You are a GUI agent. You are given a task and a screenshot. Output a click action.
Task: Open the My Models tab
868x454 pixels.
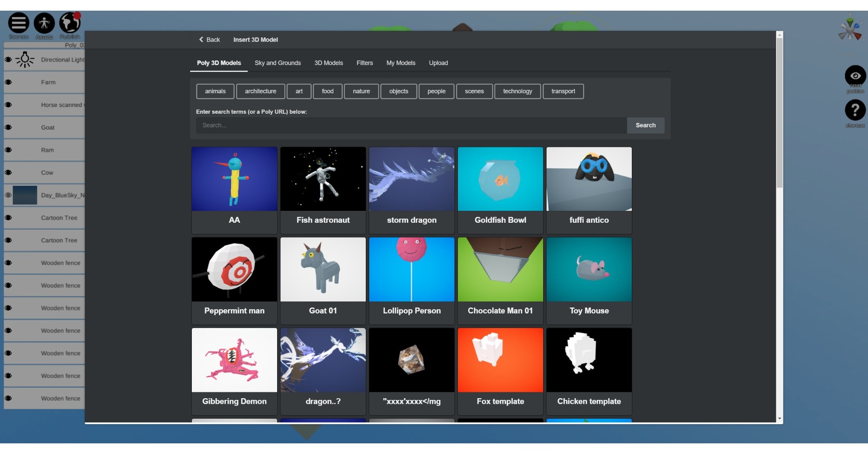click(x=400, y=63)
